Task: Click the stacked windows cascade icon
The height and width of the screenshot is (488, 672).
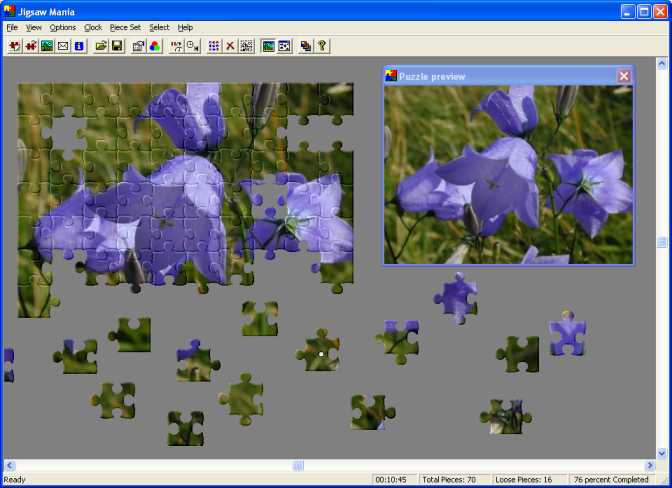Action: coord(306,46)
